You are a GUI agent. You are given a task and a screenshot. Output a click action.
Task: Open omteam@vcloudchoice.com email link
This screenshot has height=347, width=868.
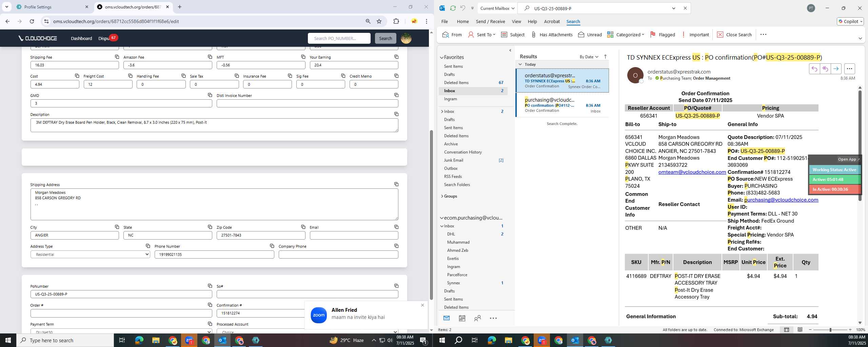pos(692,172)
